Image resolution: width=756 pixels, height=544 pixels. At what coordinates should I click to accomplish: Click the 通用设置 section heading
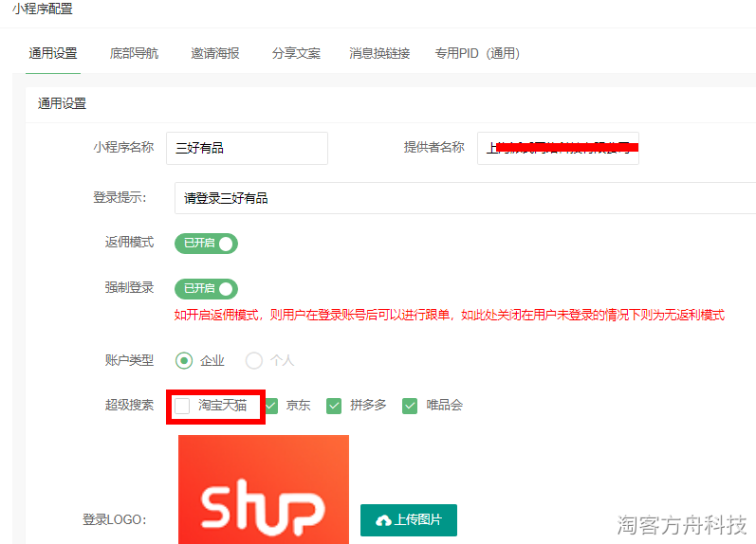coord(62,103)
